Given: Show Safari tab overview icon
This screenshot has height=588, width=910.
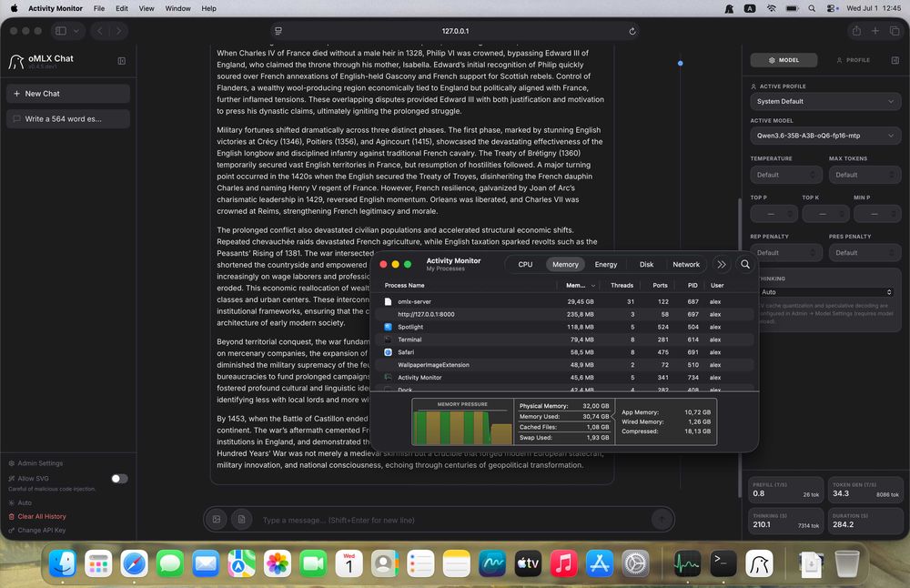Looking at the screenshot, I should pos(895,31).
